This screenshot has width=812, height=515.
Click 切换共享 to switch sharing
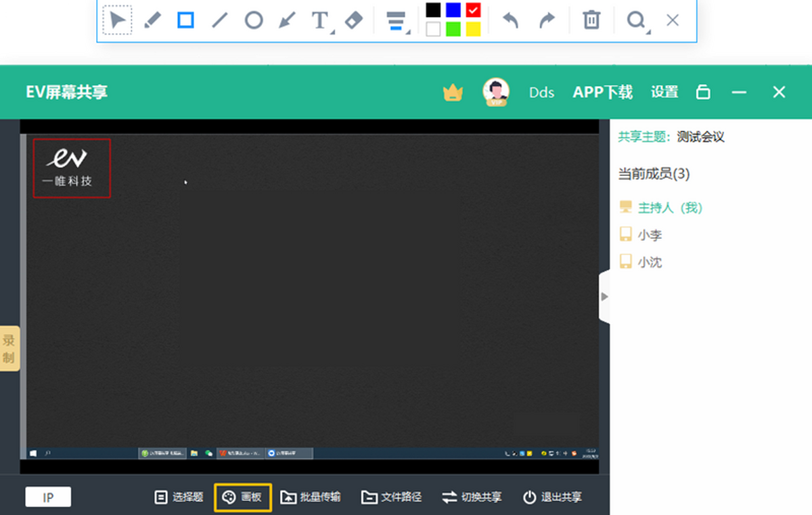pos(472,497)
